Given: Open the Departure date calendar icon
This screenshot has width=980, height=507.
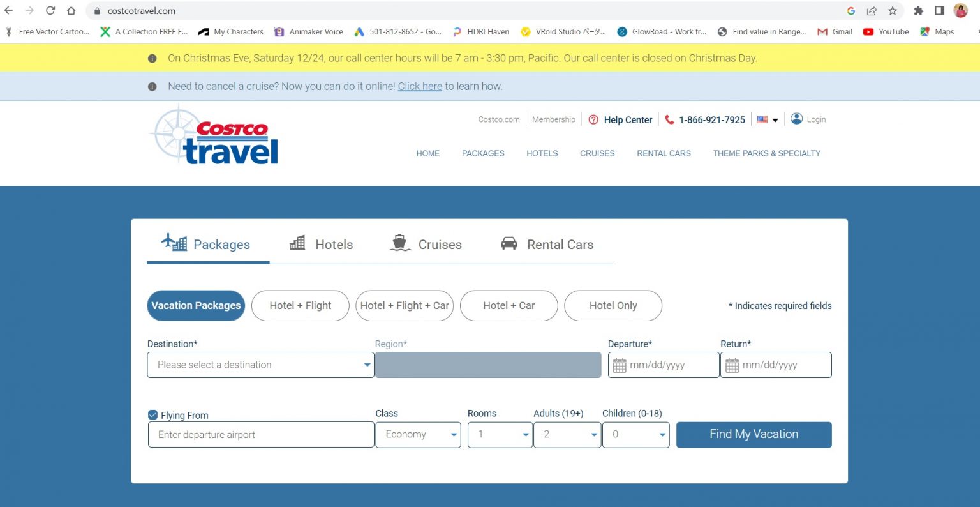Looking at the screenshot, I should (618, 365).
